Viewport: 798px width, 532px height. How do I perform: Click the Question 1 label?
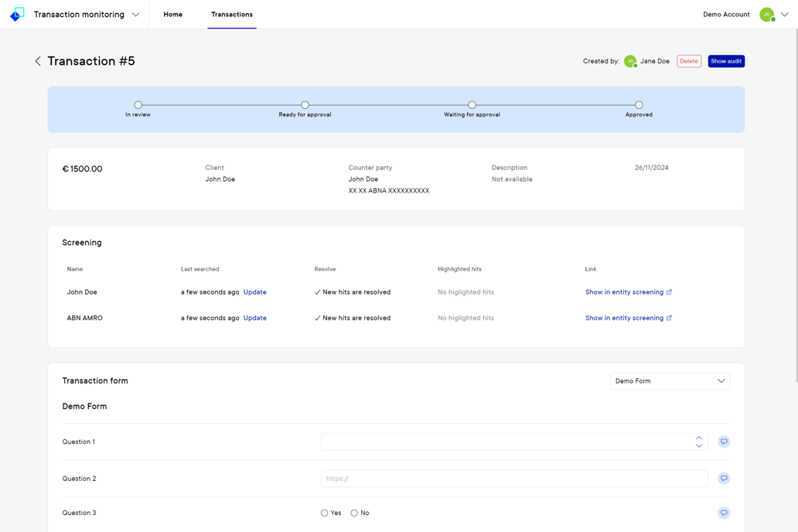79,442
